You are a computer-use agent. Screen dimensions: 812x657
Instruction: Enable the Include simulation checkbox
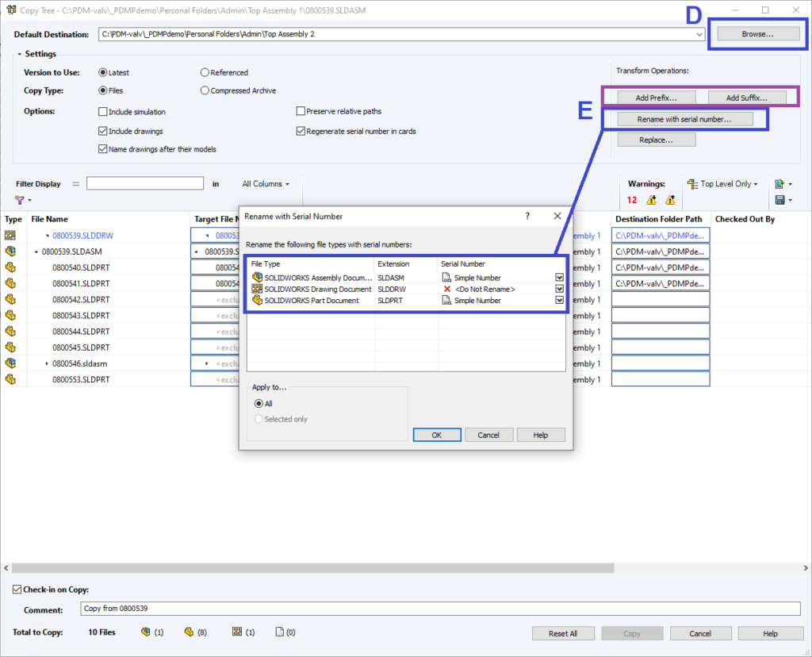pos(103,112)
